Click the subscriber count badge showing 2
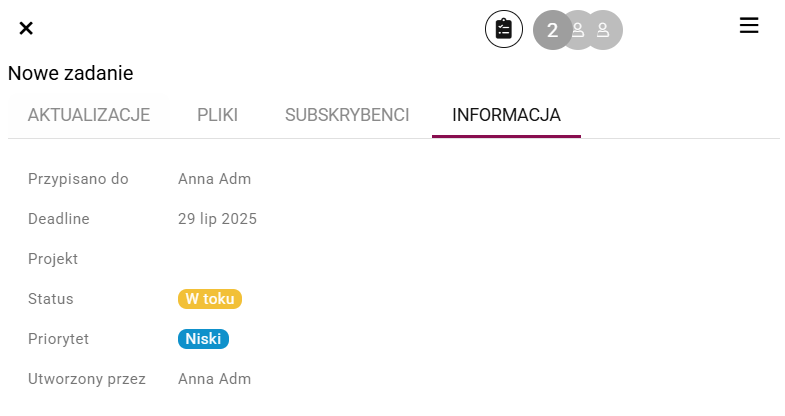 point(552,30)
